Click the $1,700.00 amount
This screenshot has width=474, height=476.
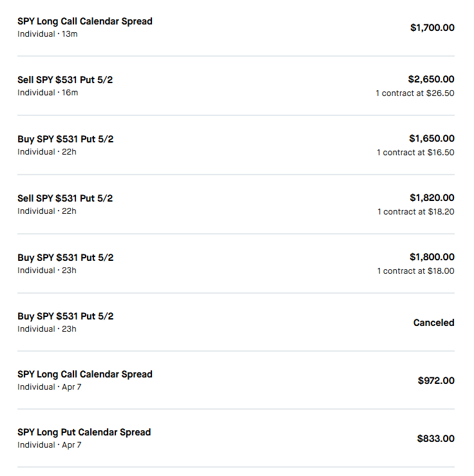pyautogui.click(x=432, y=28)
